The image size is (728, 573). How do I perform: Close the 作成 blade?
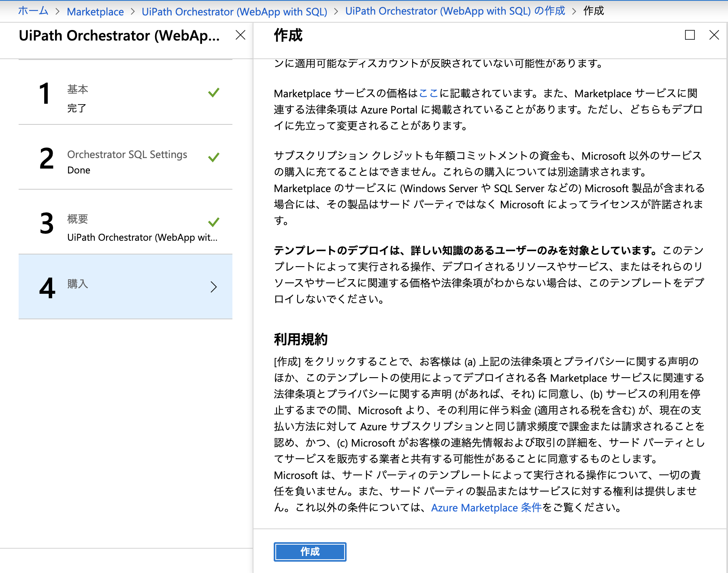pyautogui.click(x=714, y=35)
